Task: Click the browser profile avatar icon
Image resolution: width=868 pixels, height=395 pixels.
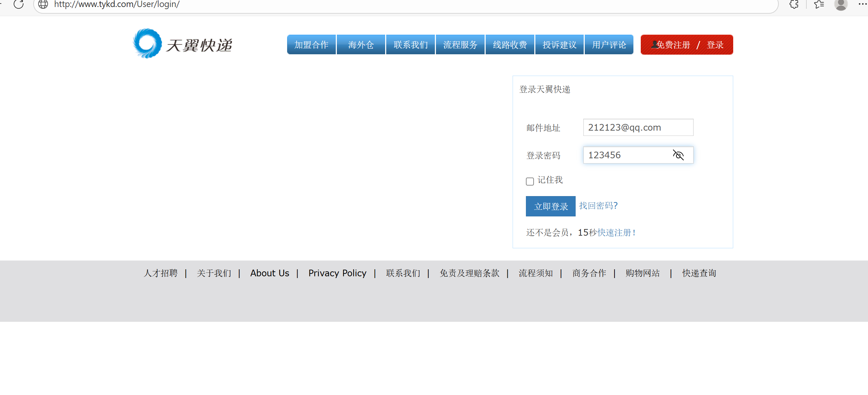Action: click(841, 4)
